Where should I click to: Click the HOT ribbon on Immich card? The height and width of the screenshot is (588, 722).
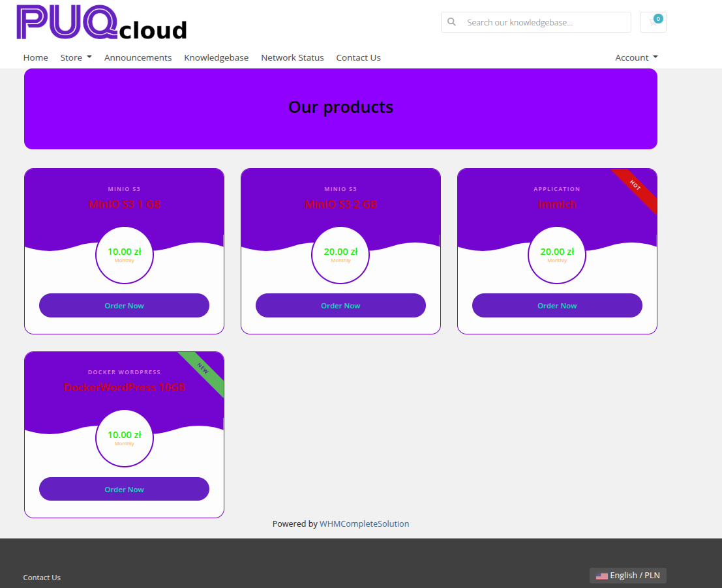635,186
